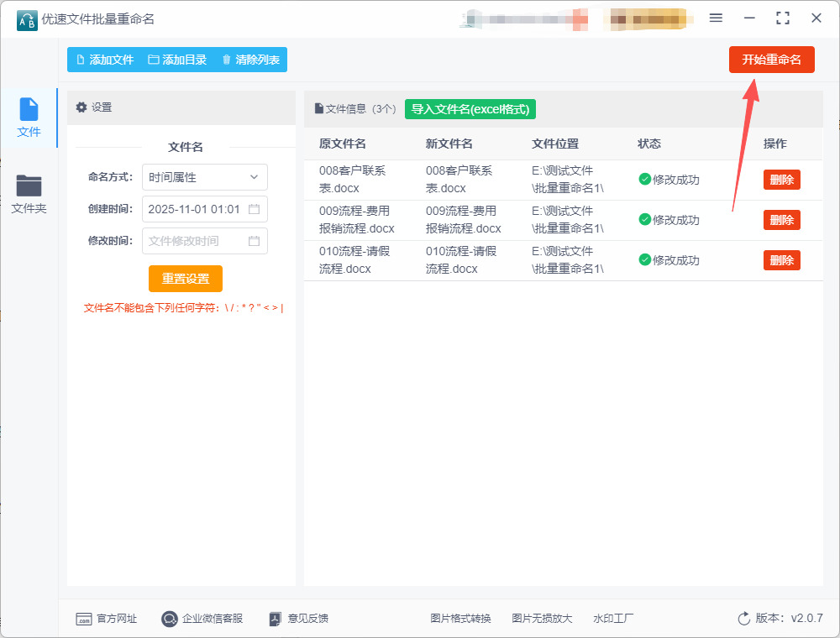Delete the 010流程-请假流程.docx row
Viewport: 840px width, 638px height.
(781, 260)
